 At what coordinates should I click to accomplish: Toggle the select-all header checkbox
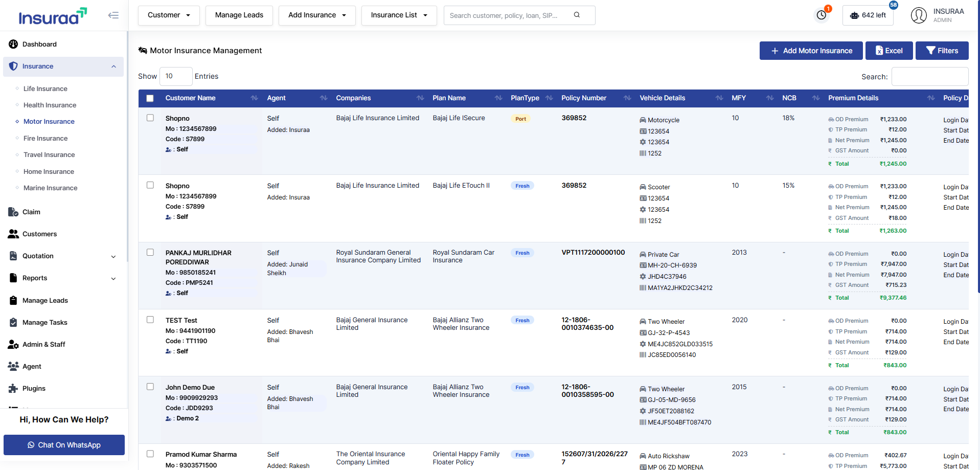pos(150,98)
